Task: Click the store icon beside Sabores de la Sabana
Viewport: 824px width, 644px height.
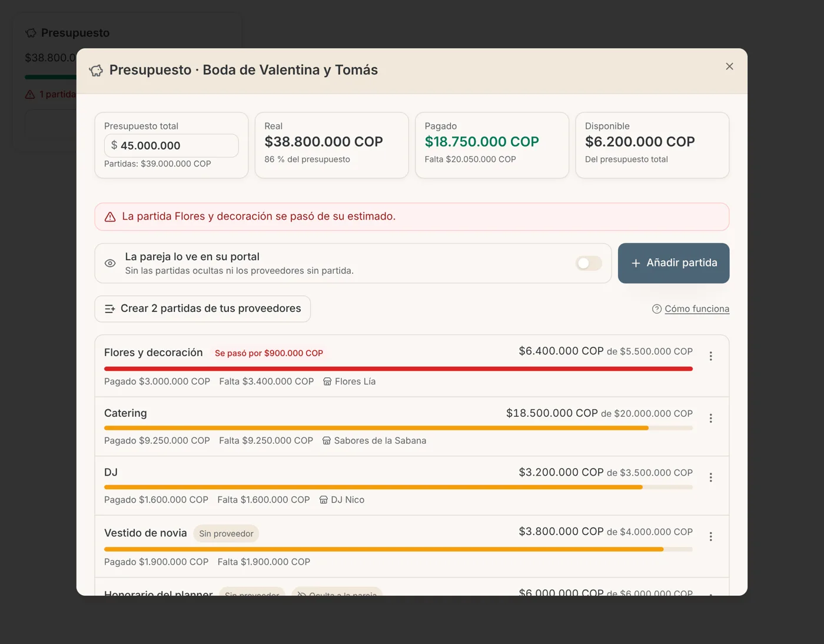Action: 327,440
